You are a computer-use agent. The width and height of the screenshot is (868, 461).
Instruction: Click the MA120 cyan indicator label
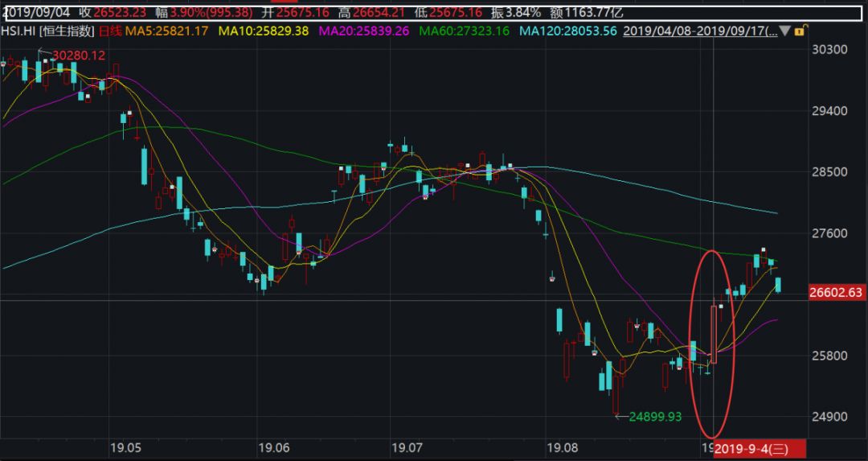(x=567, y=31)
